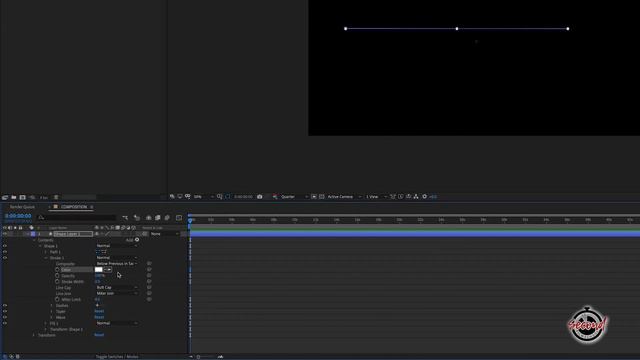640x360 pixels.
Task: Click Always Preview This View icon
Action: pyautogui.click(x=172, y=197)
